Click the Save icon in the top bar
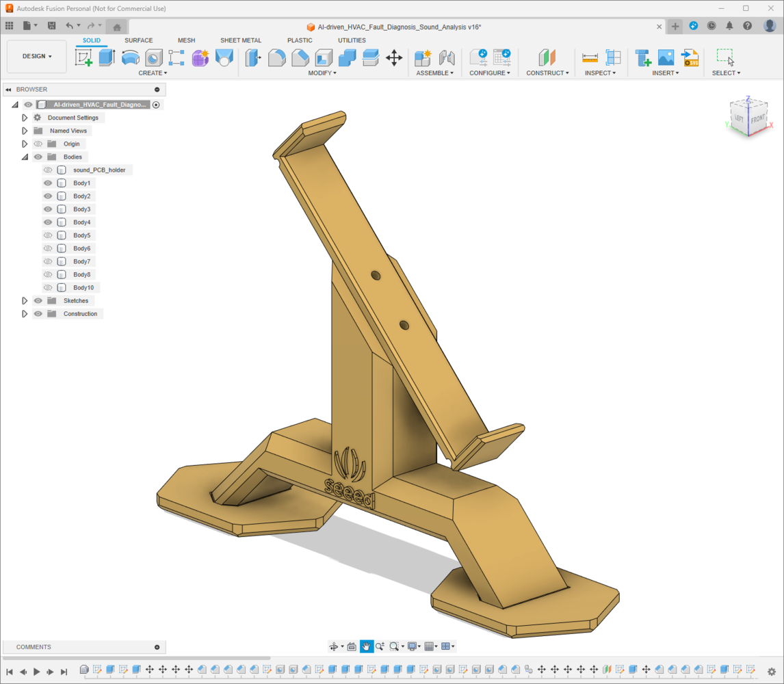Viewport: 784px width, 684px height. pyautogui.click(x=51, y=26)
